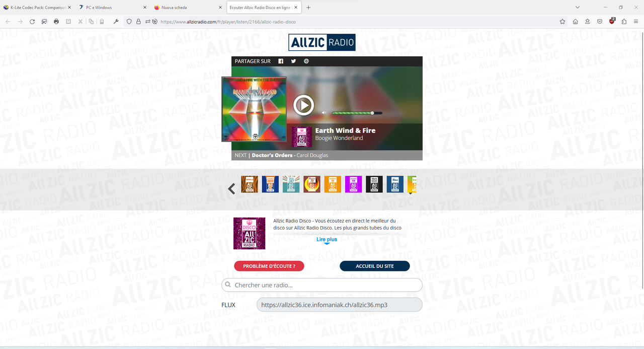Image resolution: width=644 pixels, height=349 pixels.
Task: Close the Nuova scheda tab
Action: [220, 8]
